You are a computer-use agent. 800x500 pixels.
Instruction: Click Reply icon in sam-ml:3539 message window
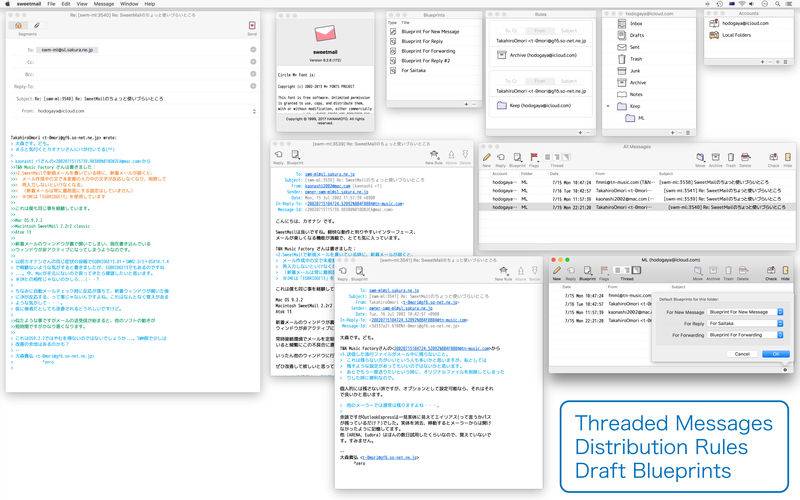coord(279,155)
